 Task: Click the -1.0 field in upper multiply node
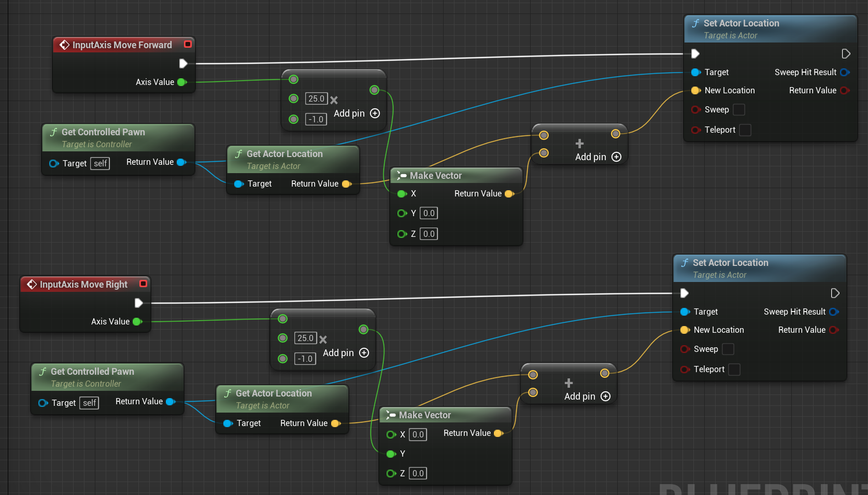[316, 119]
